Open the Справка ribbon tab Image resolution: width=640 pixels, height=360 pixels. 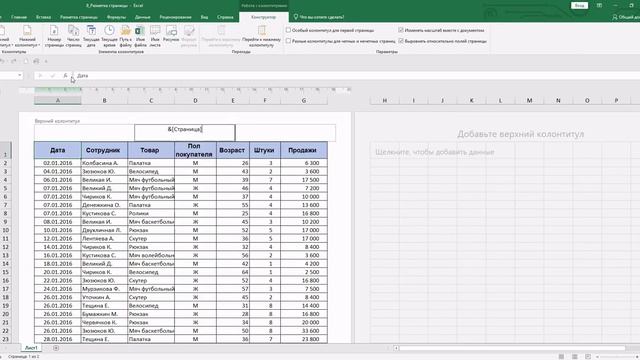point(225,17)
